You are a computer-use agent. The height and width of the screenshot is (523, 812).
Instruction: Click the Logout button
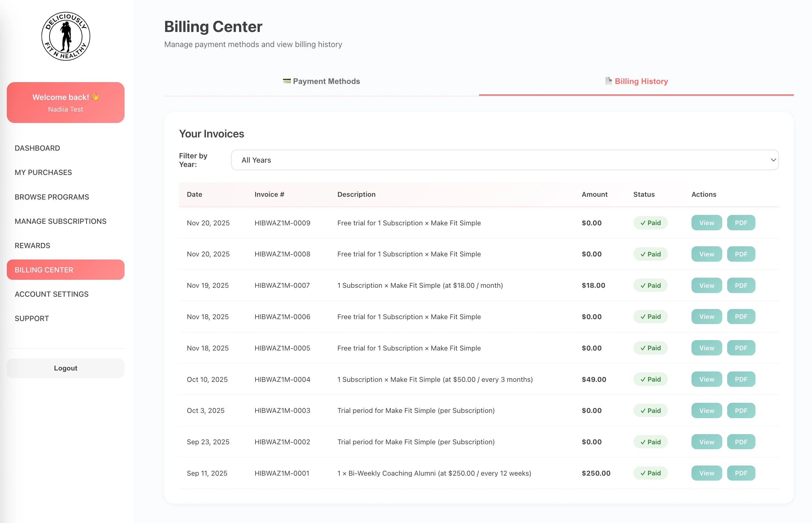point(65,368)
